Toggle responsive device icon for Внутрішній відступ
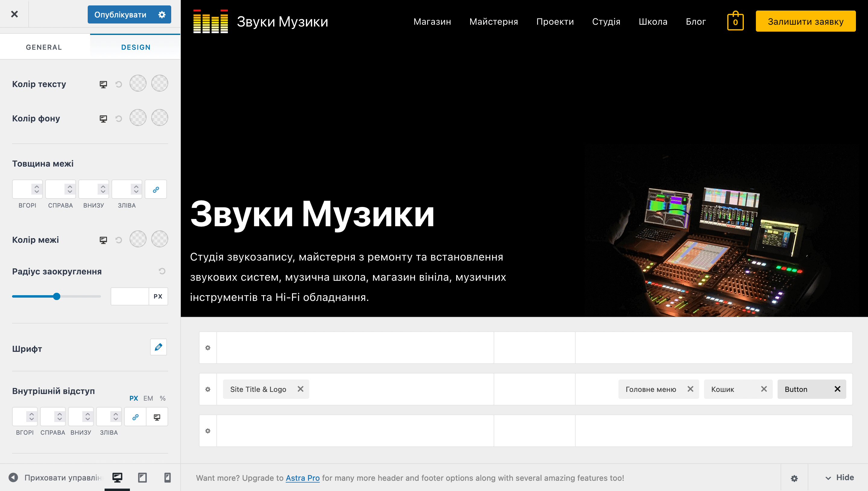The height and width of the screenshot is (491, 868). [x=157, y=417]
